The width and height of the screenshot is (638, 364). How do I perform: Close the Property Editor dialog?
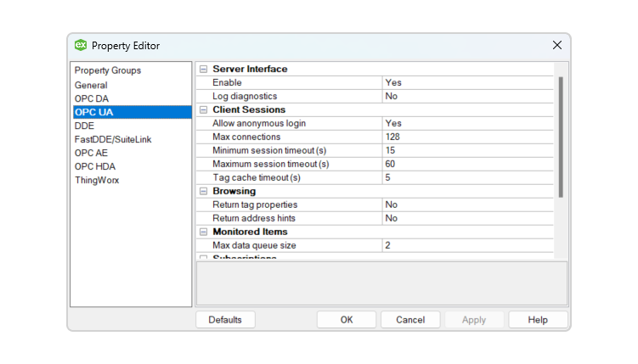coord(557,45)
